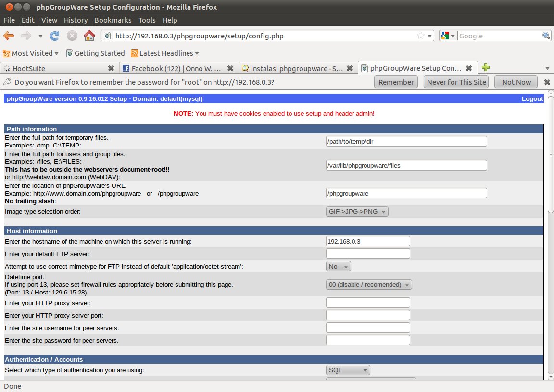Viewport: 554px width, 392px height.
Task: Expand the FTP mimetype No dropdown
Action: pyautogui.click(x=339, y=266)
